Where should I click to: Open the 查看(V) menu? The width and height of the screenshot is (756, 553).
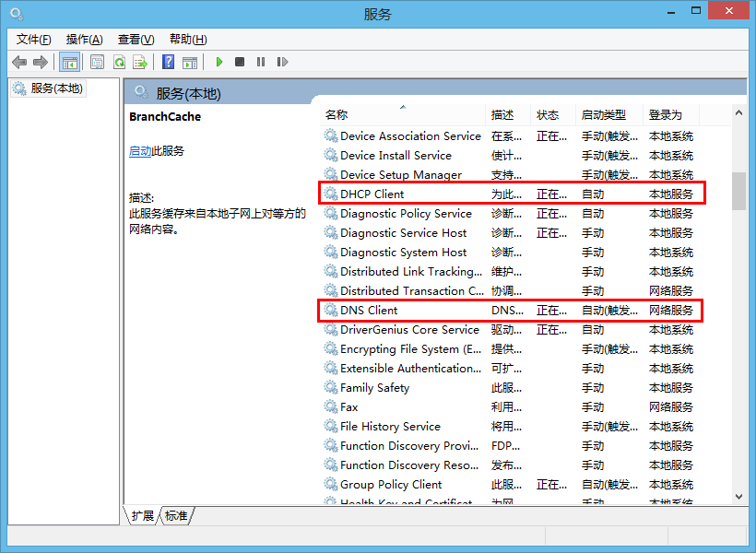136,39
